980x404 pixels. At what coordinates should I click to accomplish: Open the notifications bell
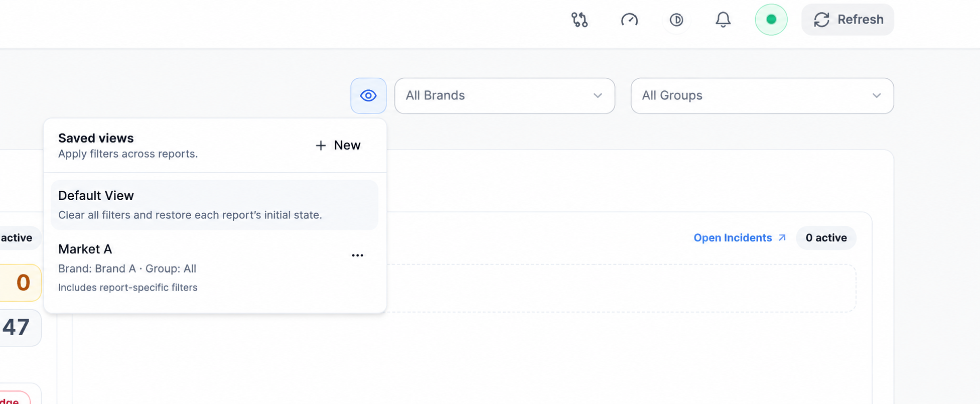tap(723, 20)
